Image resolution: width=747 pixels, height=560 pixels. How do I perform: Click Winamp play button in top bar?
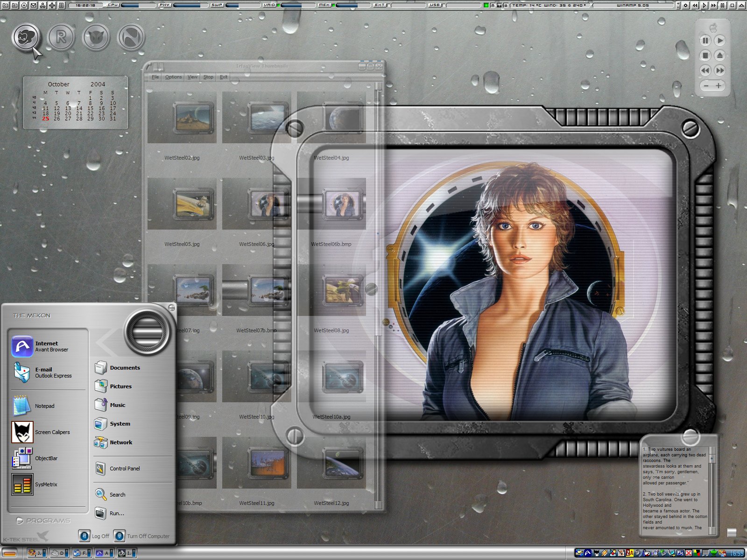(x=705, y=5)
